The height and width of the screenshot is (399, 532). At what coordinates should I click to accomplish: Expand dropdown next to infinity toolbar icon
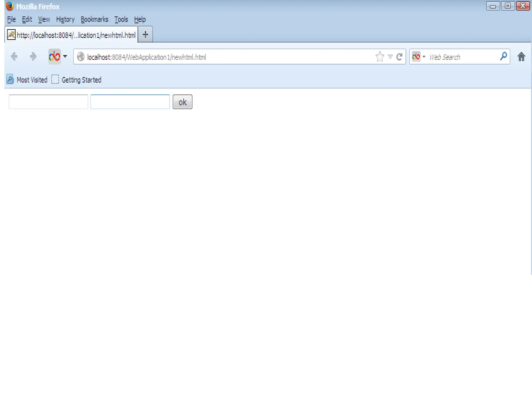(65, 56)
